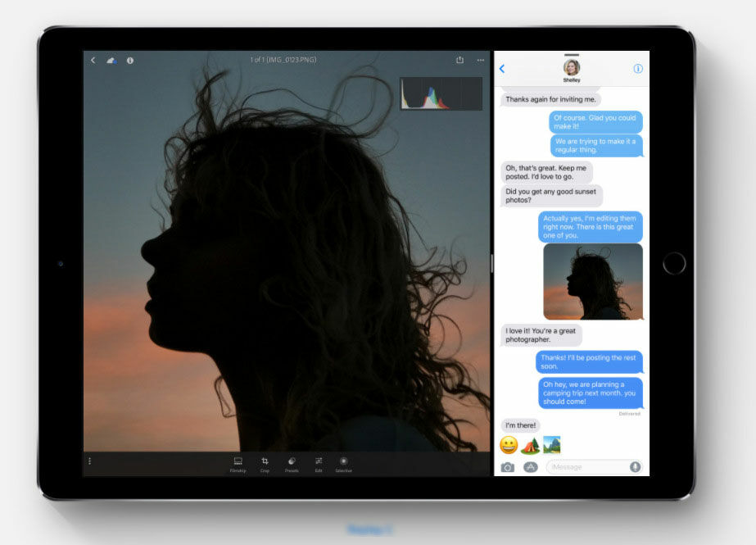Click the "Shelley" contact name
The height and width of the screenshot is (545, 756).
572,80
